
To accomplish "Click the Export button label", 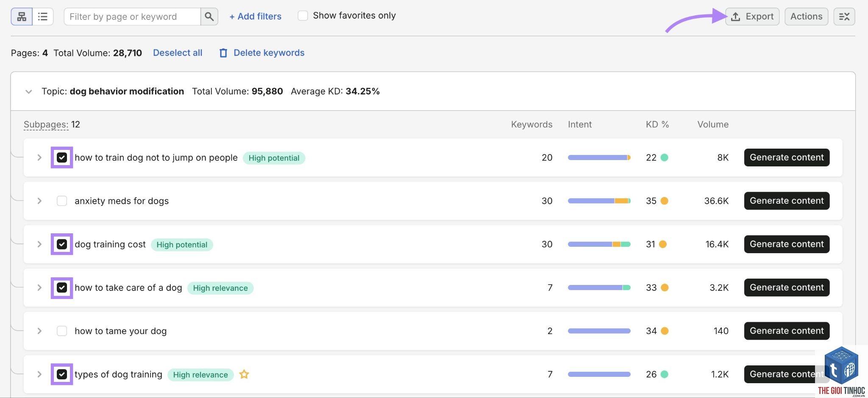I will click(759, 17).
